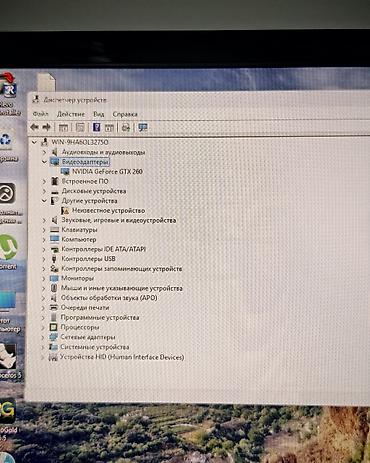
Task: Click the USB plug icon beside Контроллеры USB
Action: coord(54,259)
